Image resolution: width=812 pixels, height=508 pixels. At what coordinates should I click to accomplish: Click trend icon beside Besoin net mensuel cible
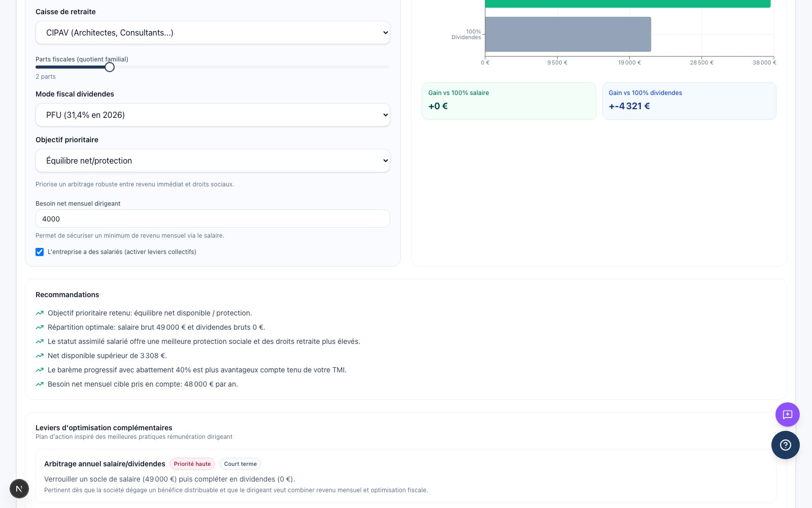coord(40,384)
